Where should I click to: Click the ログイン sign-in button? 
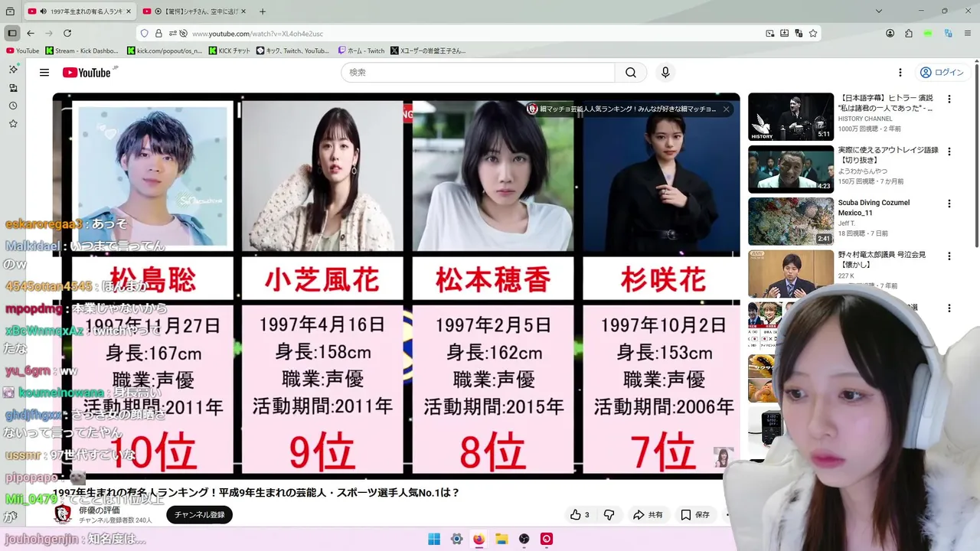tap(942, 73)
